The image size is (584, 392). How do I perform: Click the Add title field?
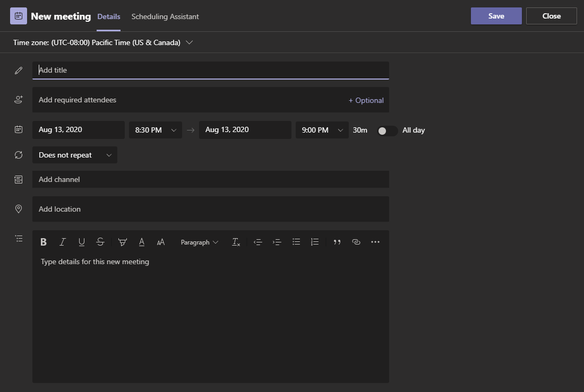coord(210,70)
